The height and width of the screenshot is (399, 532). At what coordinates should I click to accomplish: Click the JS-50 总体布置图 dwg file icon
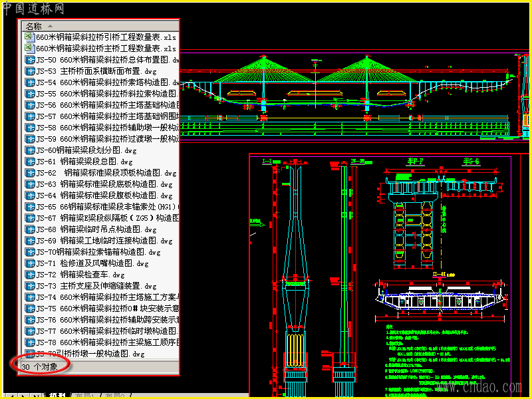(x=30, y=60)
